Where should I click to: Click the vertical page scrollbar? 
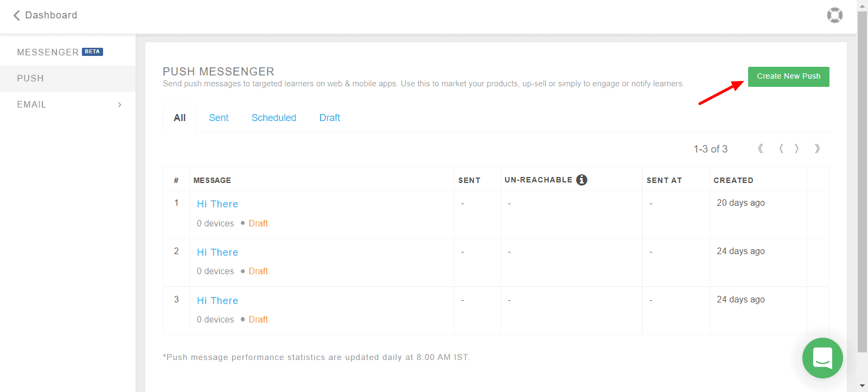coord(862,179)
